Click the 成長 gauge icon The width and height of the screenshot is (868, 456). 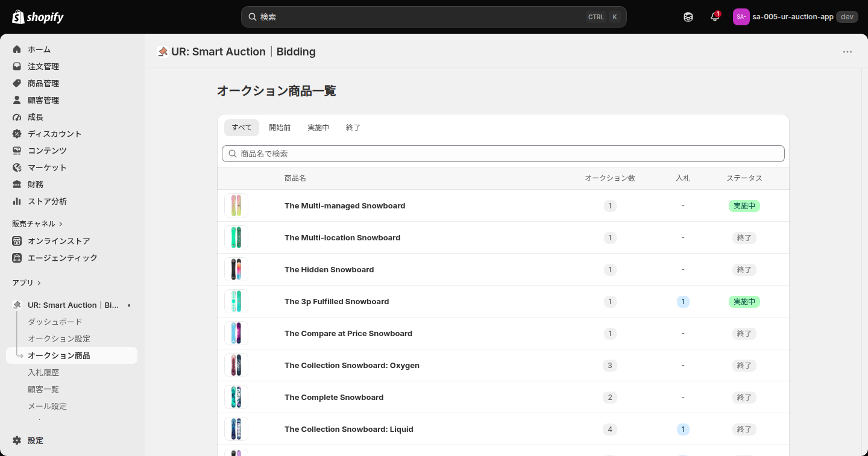[17, 117]
